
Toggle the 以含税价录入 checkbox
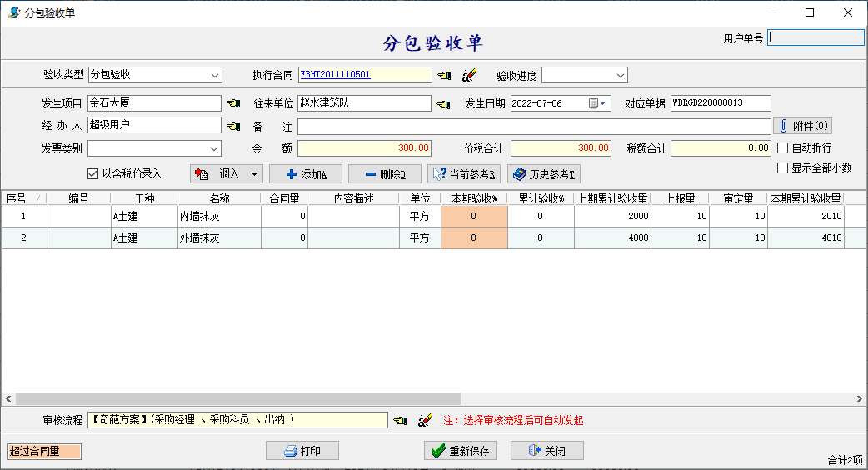[93, 174]
